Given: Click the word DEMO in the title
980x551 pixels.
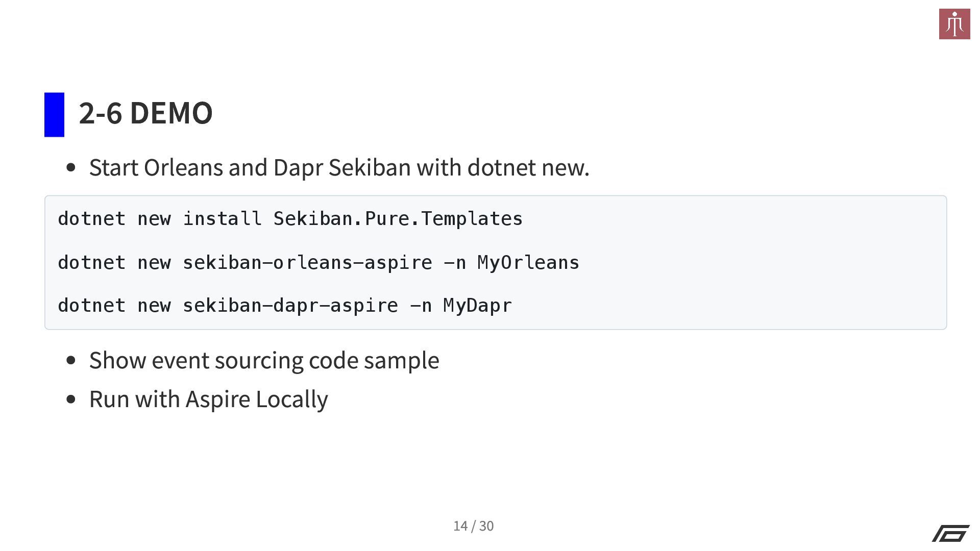Looking at the screenshot, I should 171,113.
